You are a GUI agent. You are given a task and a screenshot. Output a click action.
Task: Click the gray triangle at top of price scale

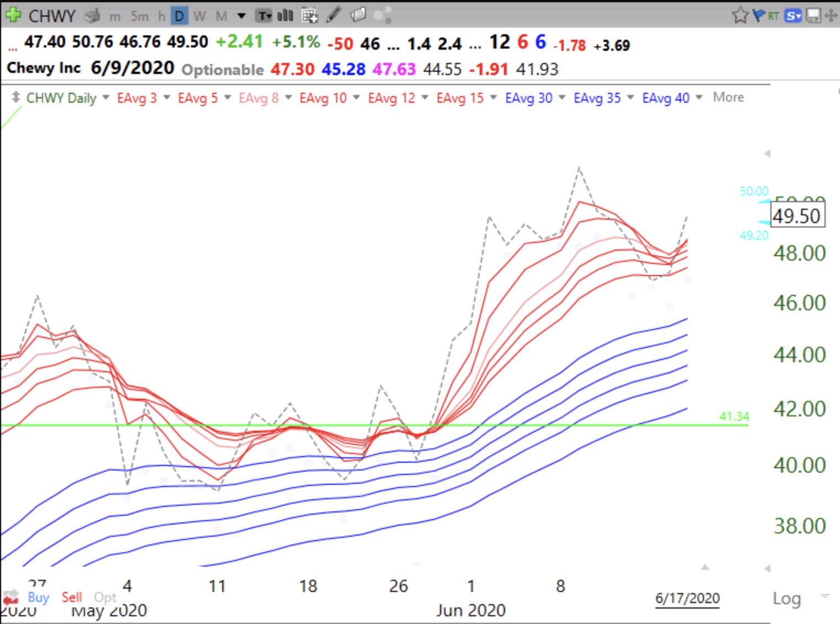click(x=767, y=154)
